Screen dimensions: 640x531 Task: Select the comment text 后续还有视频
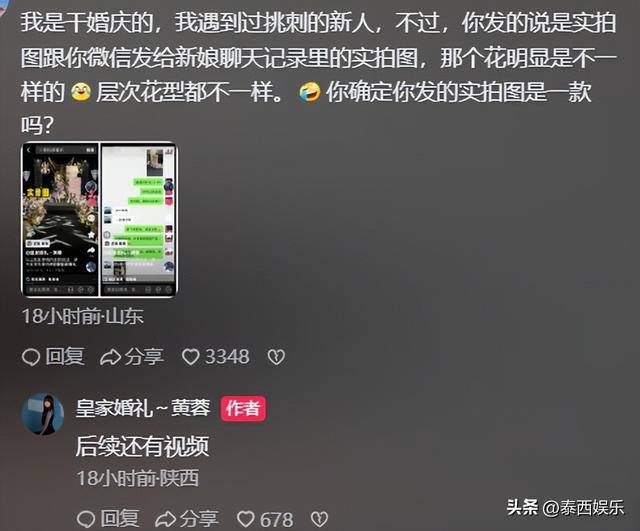tap(142, 446)
